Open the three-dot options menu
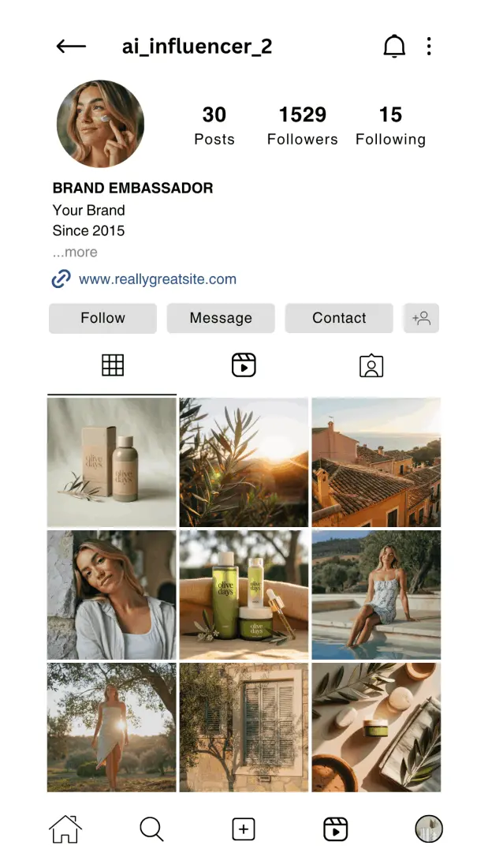488x868 pixels. pos(429,47)
